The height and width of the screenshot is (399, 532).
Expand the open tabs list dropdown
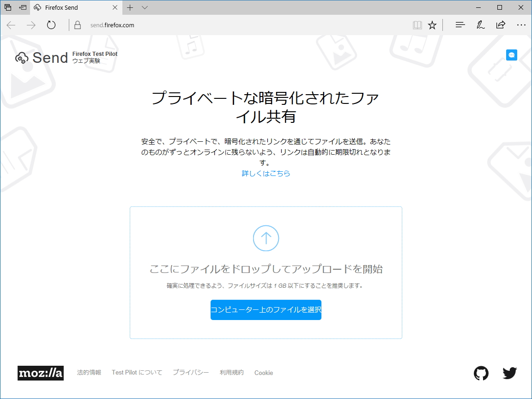tap(145, 7)
